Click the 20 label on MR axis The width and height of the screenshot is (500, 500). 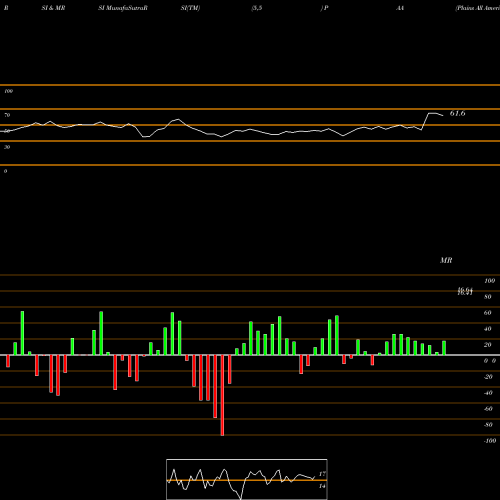[488, 345]
